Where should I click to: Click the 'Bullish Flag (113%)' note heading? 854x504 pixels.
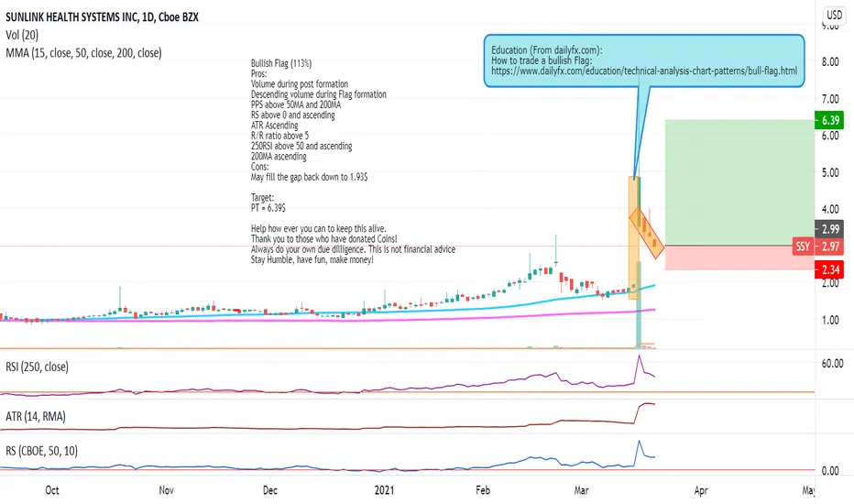[x=281, y=63]
